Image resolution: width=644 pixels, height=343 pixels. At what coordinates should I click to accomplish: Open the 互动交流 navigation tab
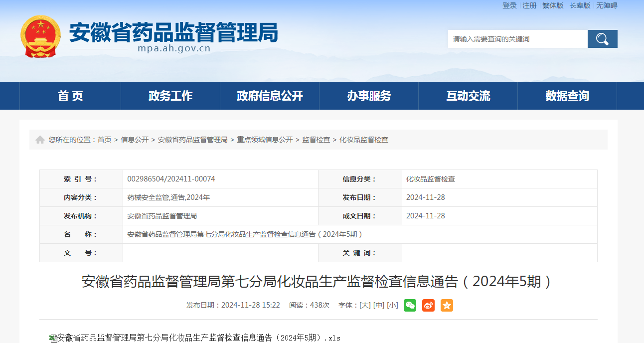click(x=468, y=96)
